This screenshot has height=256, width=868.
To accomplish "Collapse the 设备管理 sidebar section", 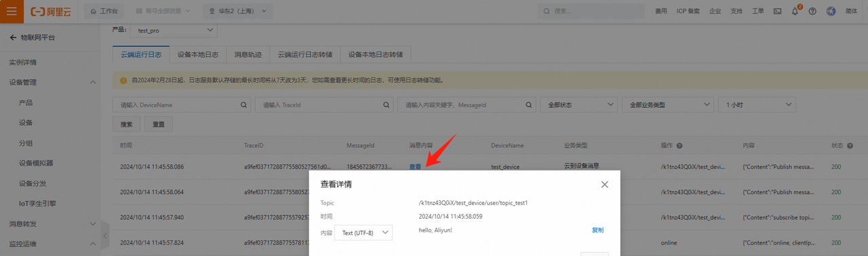I will (93, 83).
